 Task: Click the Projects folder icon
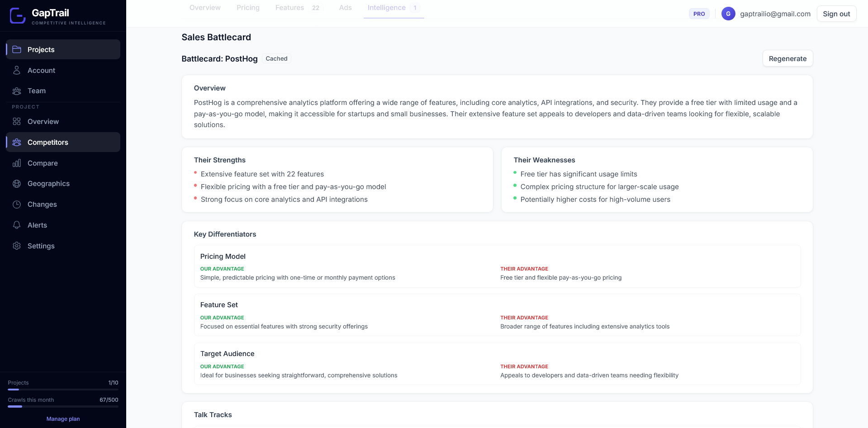17,49
